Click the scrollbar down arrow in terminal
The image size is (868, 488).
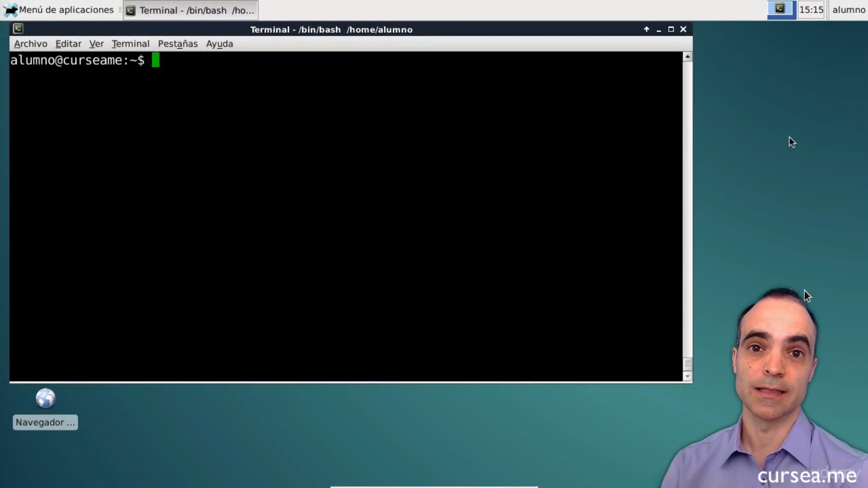(688, 376)
